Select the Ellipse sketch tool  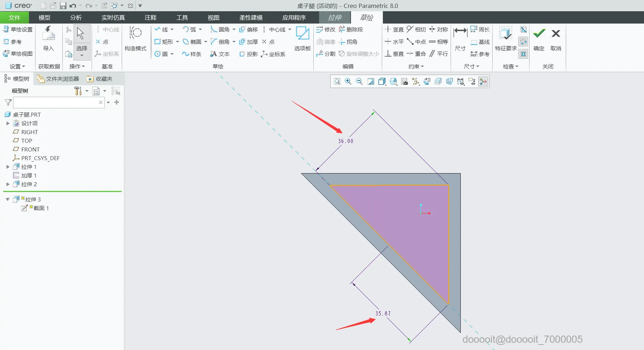[192, 42]
